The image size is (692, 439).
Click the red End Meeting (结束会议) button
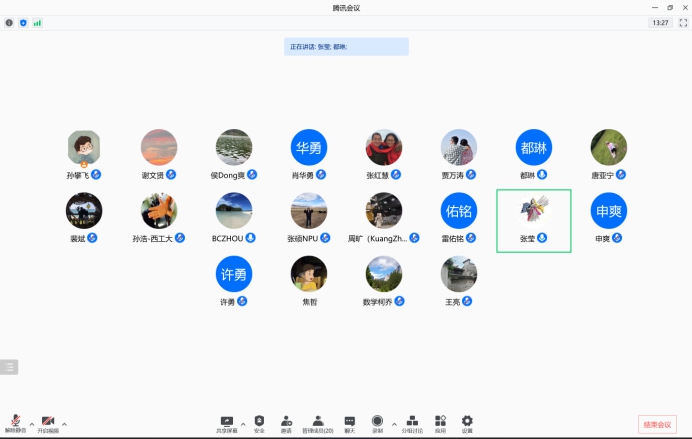pyautogui.click(x=658, y=424)
